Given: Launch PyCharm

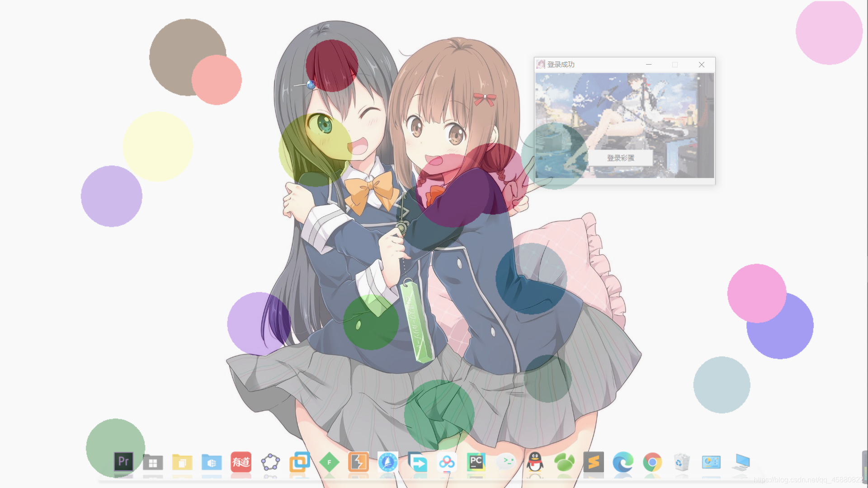Looking at the screenshot, I should (476, 463).
